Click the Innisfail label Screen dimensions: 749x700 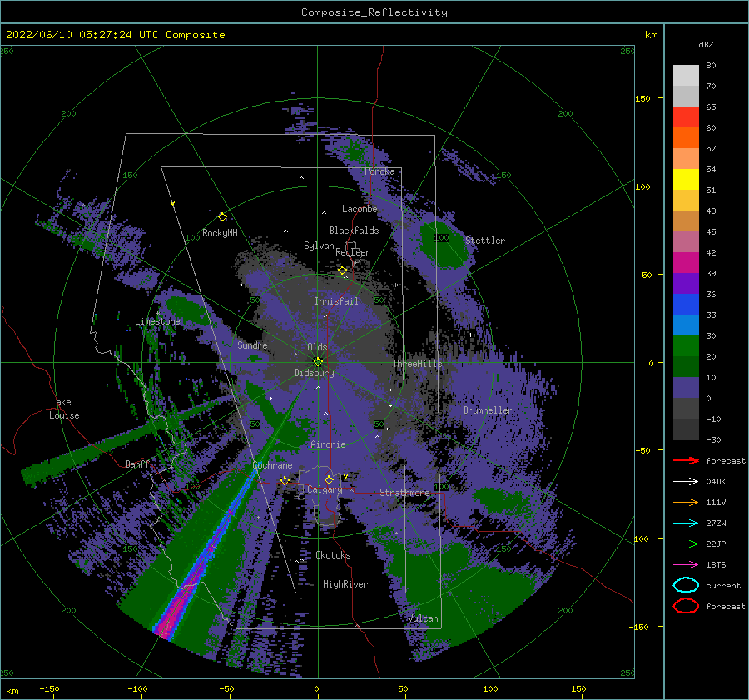click(336, 301)
